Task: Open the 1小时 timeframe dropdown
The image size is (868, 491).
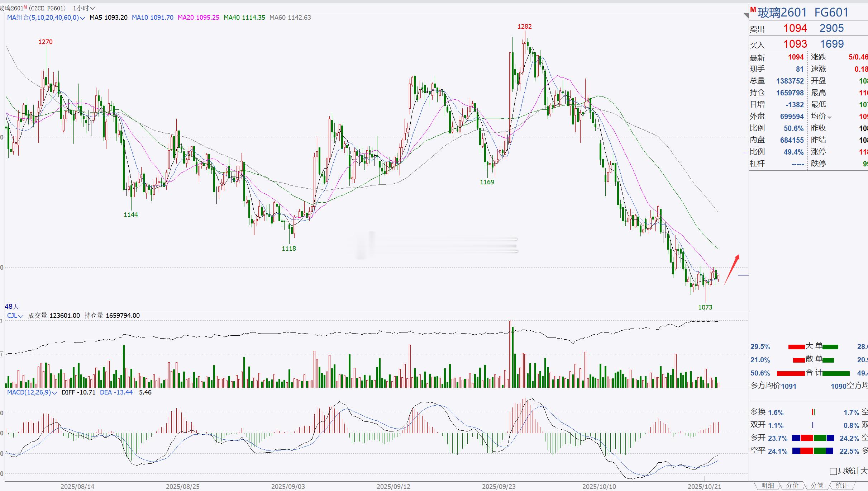Action: (84, 8)
